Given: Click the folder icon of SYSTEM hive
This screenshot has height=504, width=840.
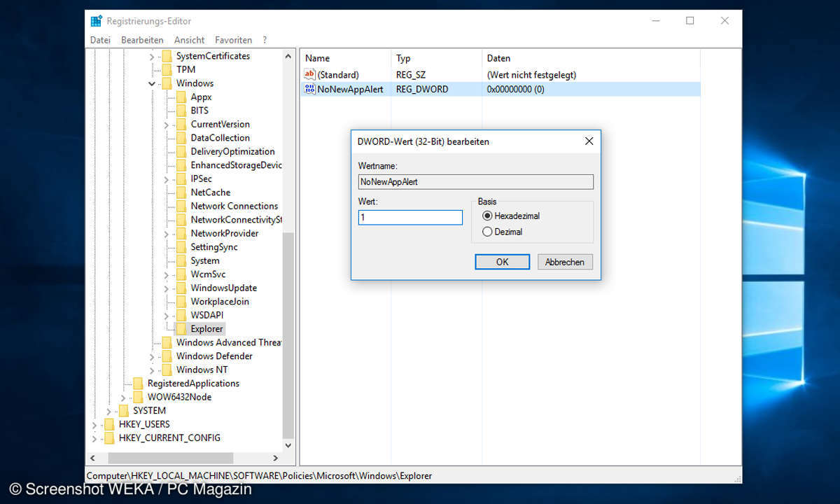Looking at the screenshot, I should click(123, 411).
